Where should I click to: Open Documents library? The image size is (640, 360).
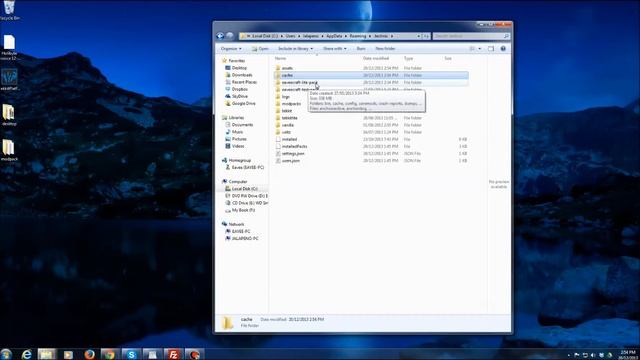[242, 124]
